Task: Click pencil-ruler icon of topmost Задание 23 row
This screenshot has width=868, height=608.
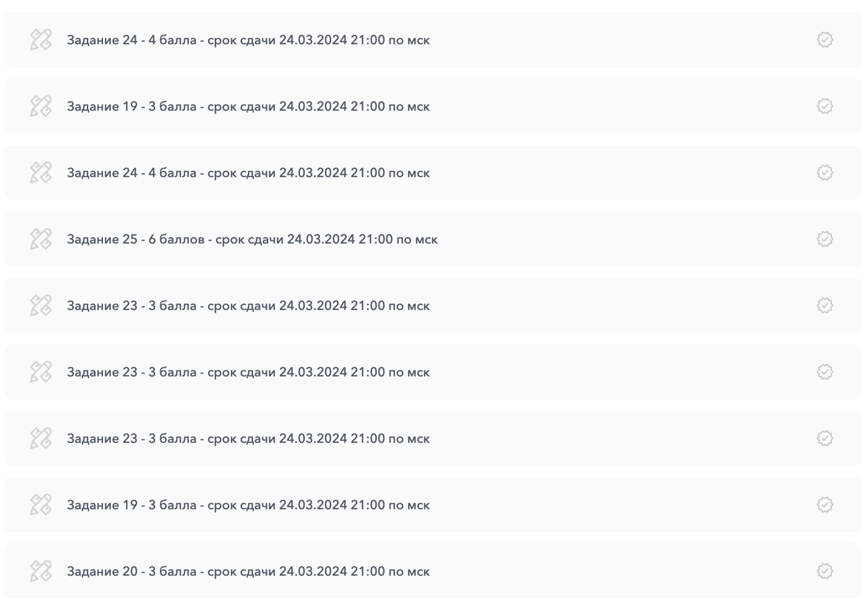Action: [x=41, y=306]
